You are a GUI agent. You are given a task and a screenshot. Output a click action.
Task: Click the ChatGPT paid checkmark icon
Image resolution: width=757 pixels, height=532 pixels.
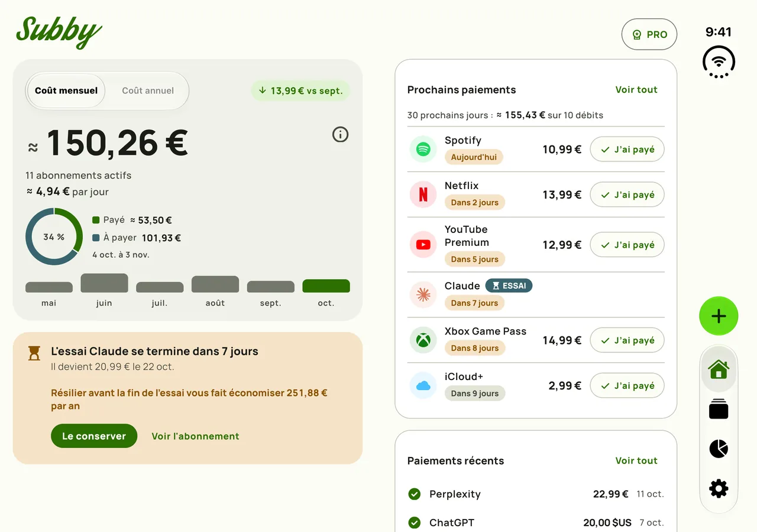click(x=415, y=523)
